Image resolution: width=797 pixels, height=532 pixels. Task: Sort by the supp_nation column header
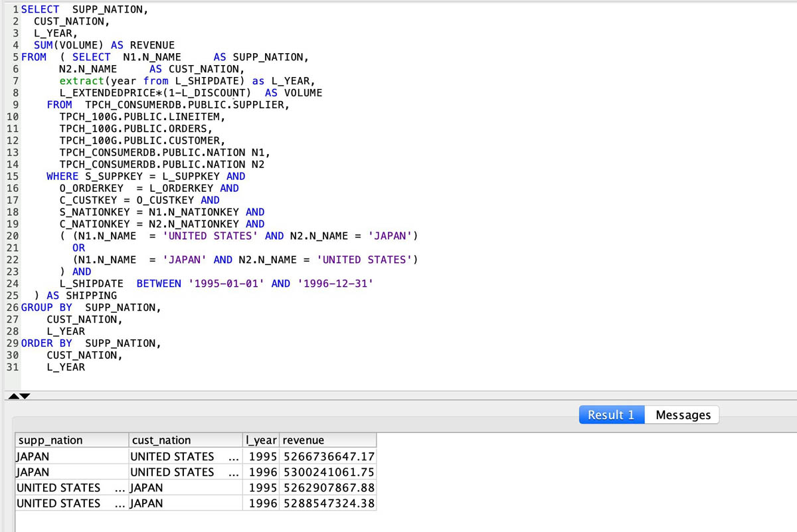click(x=72, y=440)
